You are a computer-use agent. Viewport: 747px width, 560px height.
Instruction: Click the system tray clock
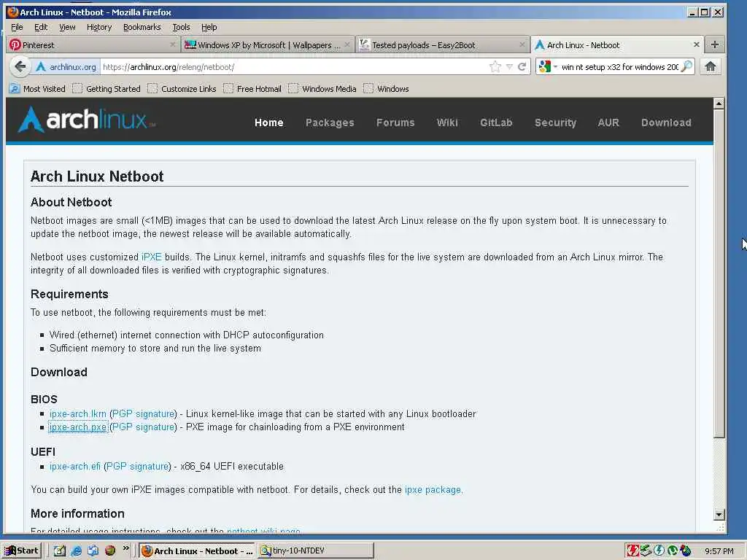click(719, 551)
